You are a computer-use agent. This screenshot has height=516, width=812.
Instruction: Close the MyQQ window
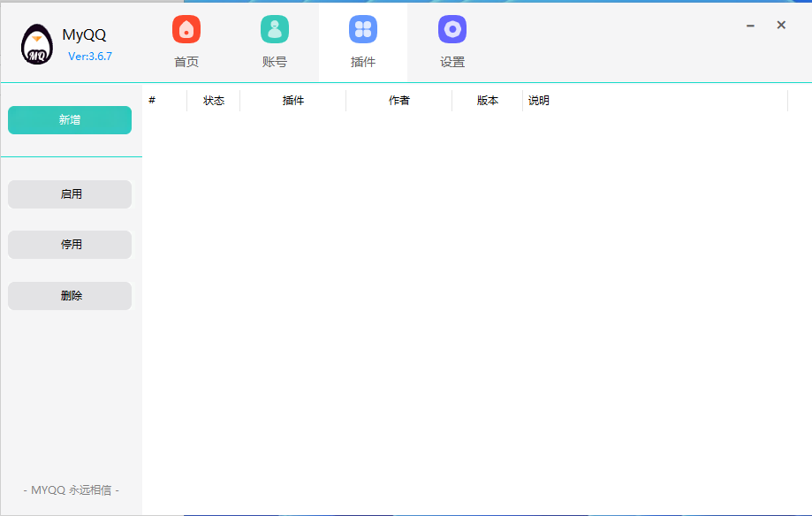tap(781, 26)
